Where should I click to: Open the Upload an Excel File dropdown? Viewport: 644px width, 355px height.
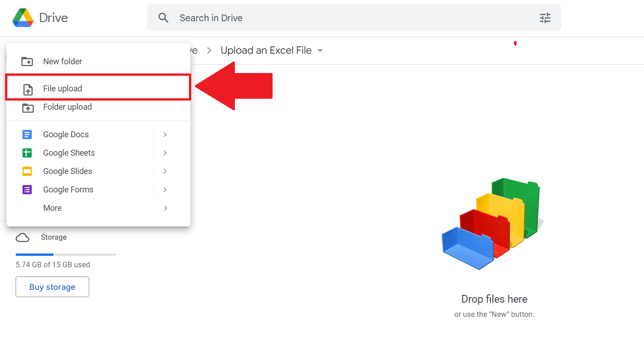320,51
